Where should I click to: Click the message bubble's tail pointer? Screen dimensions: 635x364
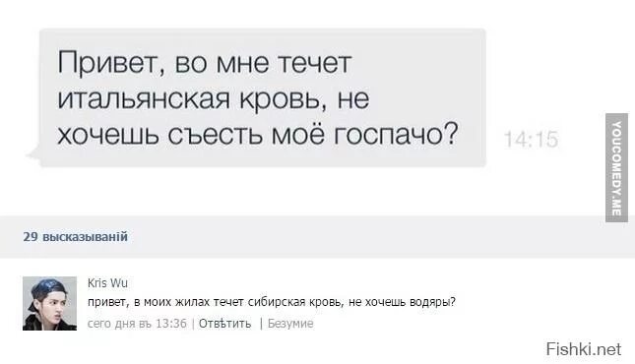(33, 153)
